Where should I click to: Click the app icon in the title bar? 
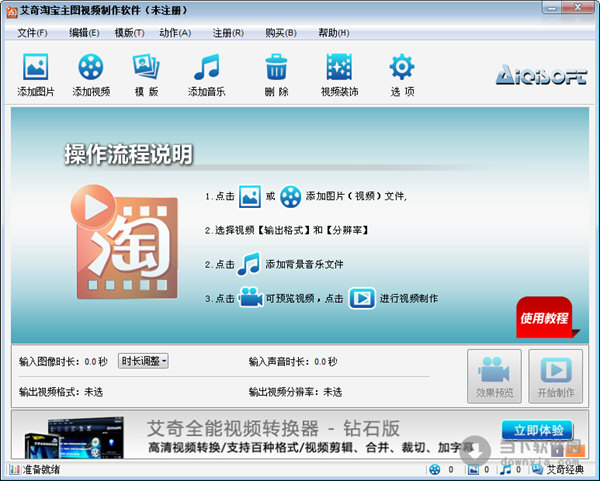coord(11,11)
